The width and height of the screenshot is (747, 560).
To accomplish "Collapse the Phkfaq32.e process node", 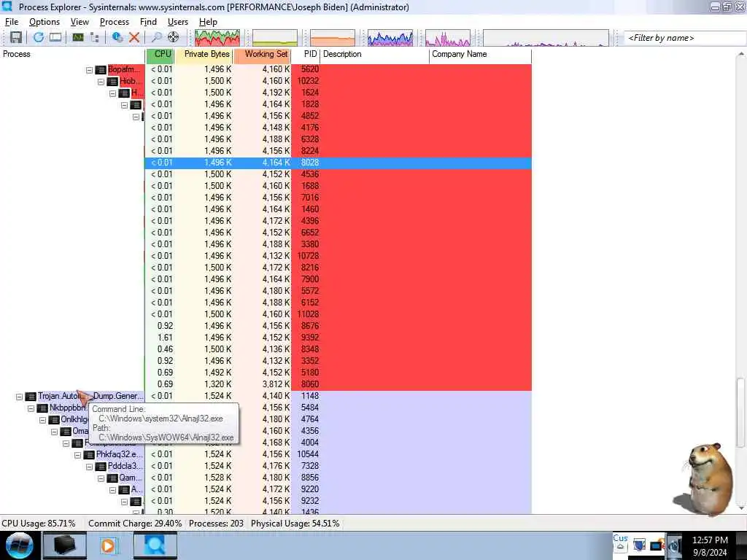I will 77,455.
